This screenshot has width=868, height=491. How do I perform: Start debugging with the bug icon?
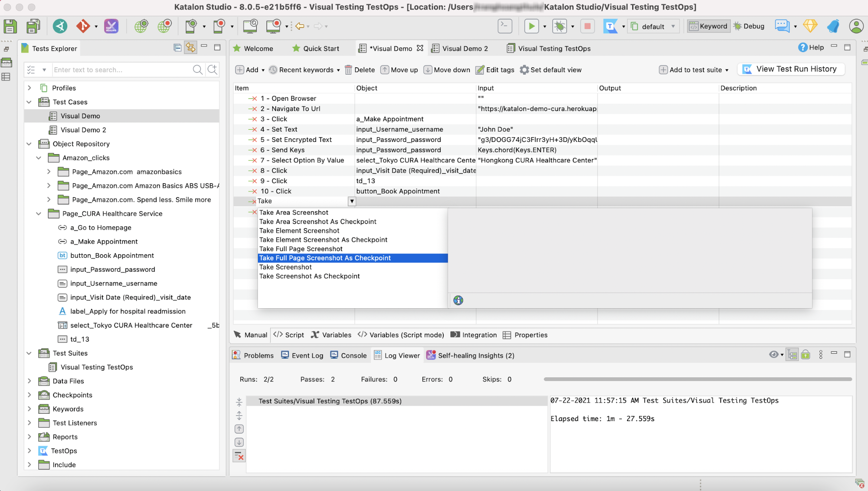[559, 26]
